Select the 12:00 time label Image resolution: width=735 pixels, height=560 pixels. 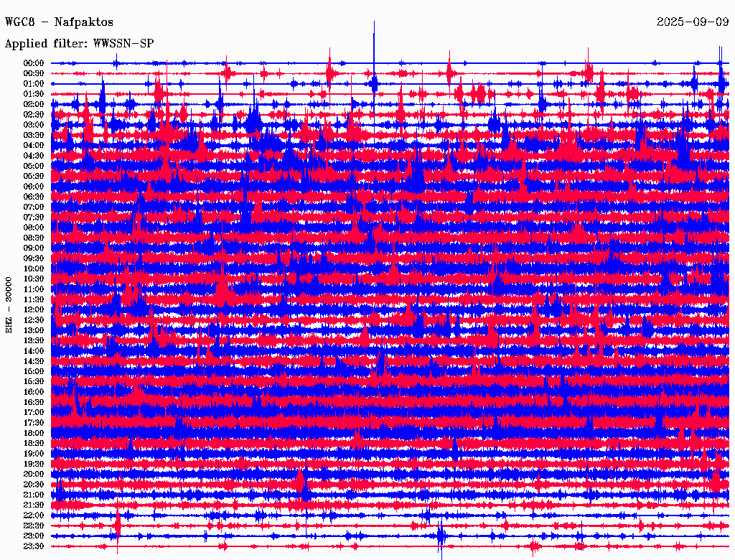pos(34,310)
